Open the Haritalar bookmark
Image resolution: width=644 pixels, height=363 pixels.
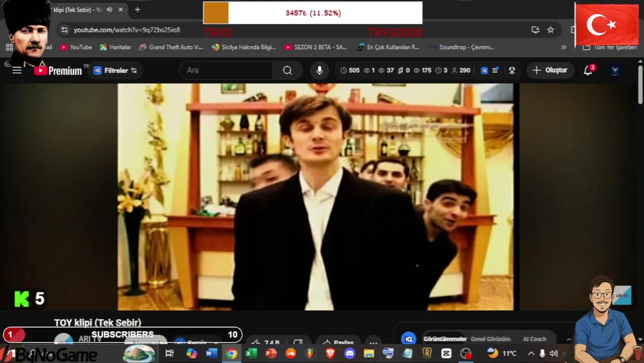pyautogui.click(x=115, y=47)
